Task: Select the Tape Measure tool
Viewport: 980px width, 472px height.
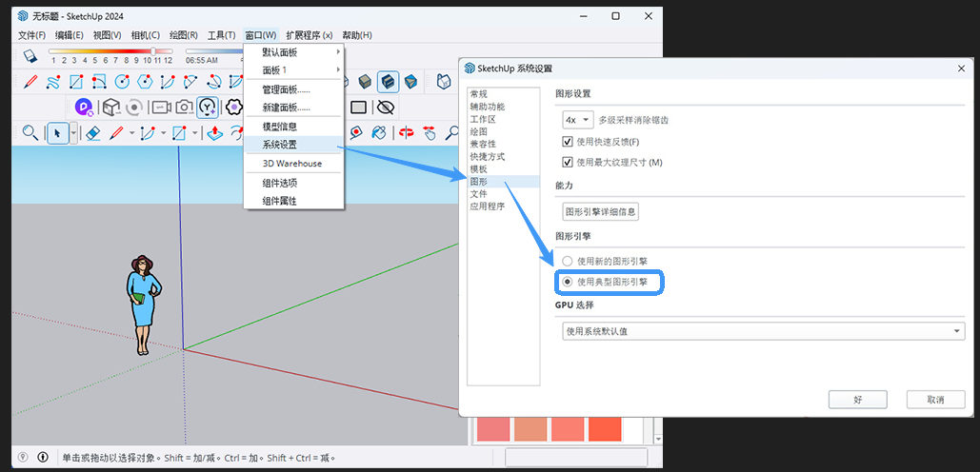Action: point(356,132)
